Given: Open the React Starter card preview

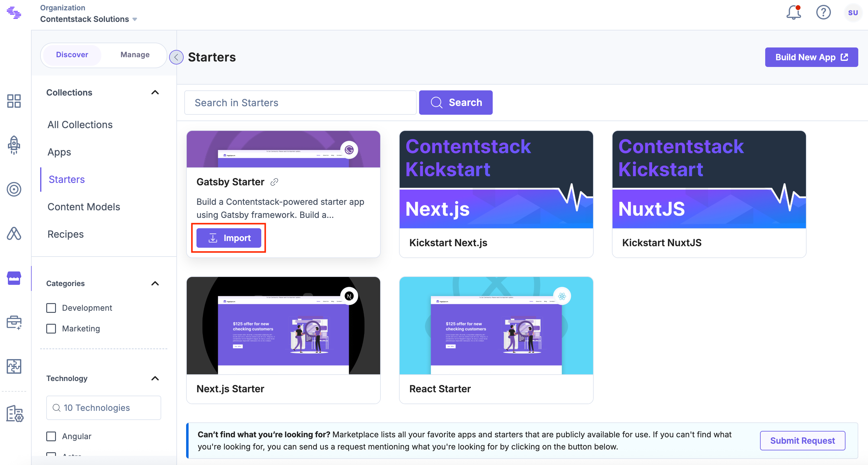Looking at the screenshot, I should tap(496, 326).
